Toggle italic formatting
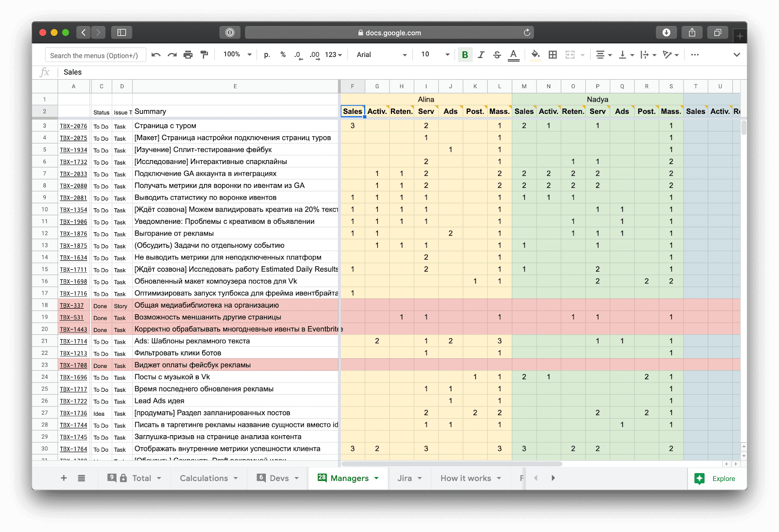779x532 pixels. click(481, 55)
